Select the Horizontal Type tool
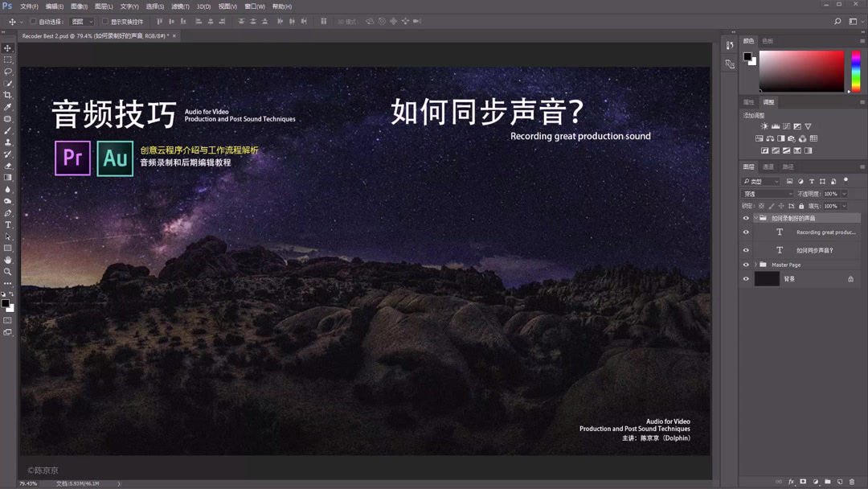This screenshot has height=489, width=868. 9,226
